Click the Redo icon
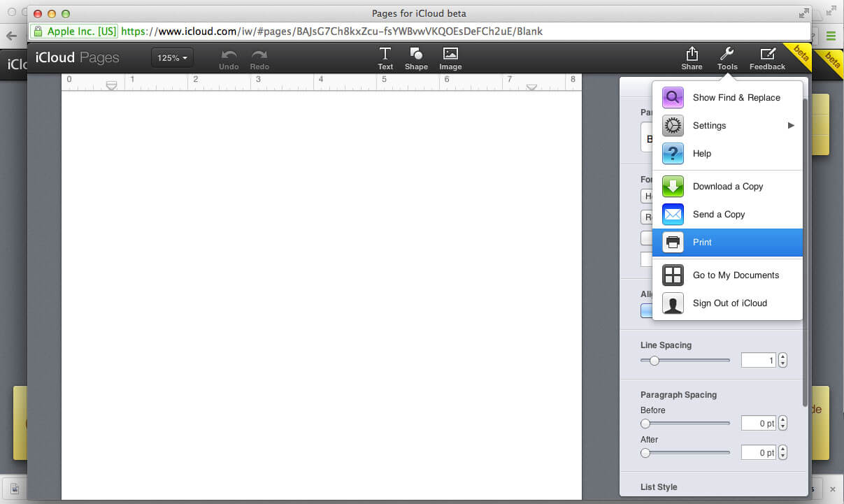844x504 pixels. click(259, 57)
